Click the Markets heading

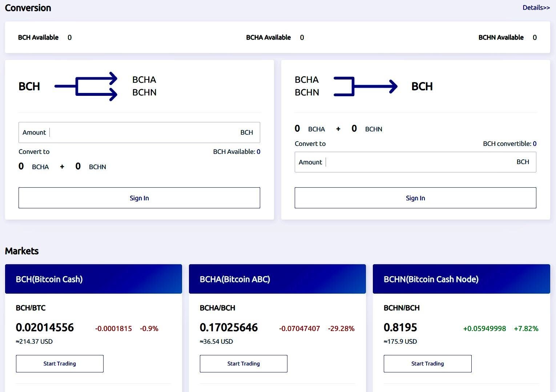coord(22,251)
